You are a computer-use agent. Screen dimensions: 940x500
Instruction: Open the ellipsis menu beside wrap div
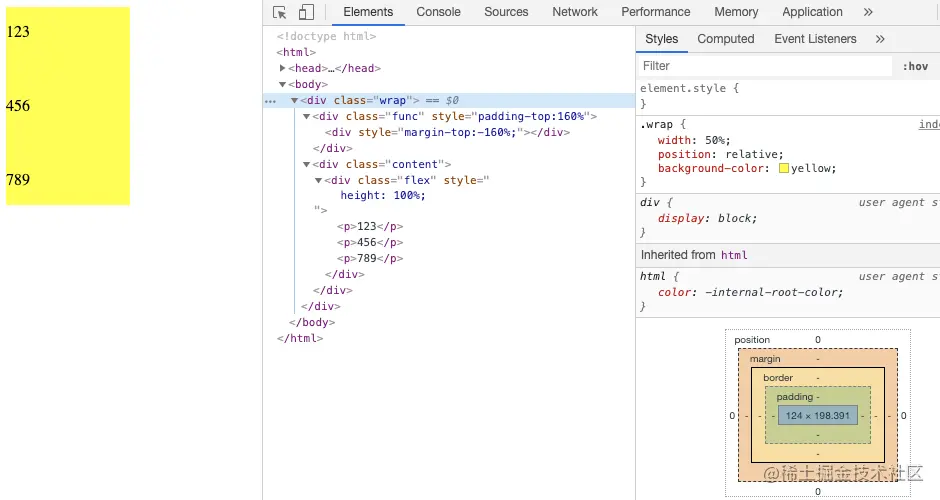(270, 101)
